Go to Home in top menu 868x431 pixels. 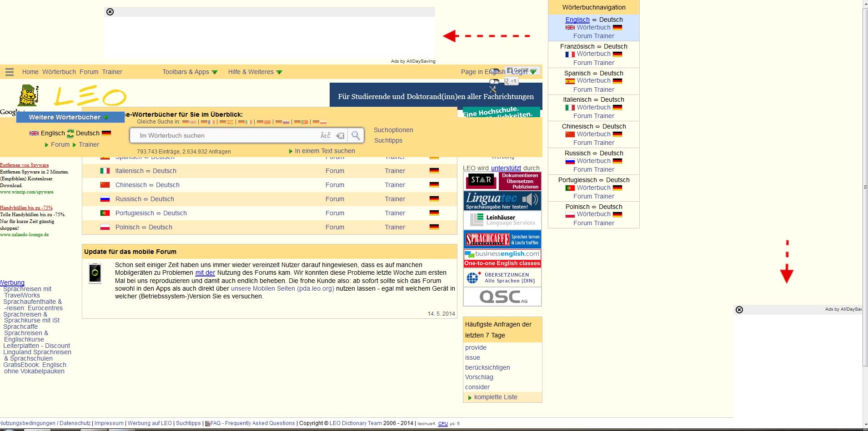[x=30, y=72]
